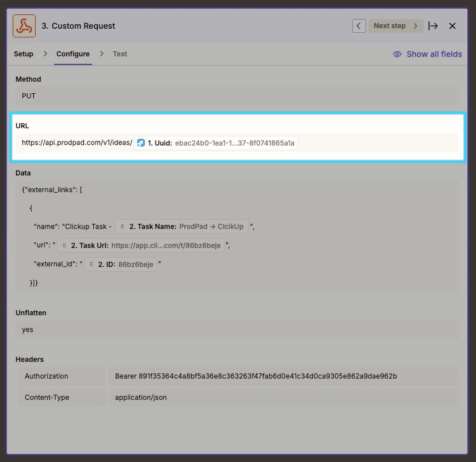Screen dimensions: 476x462
Task: Click the eye icon beside Show all fields
Action: point(397,54)
